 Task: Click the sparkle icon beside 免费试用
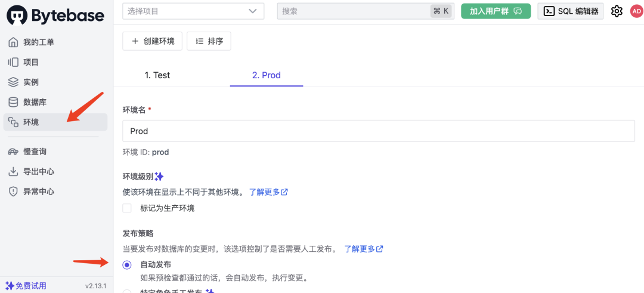coord(10,286)
